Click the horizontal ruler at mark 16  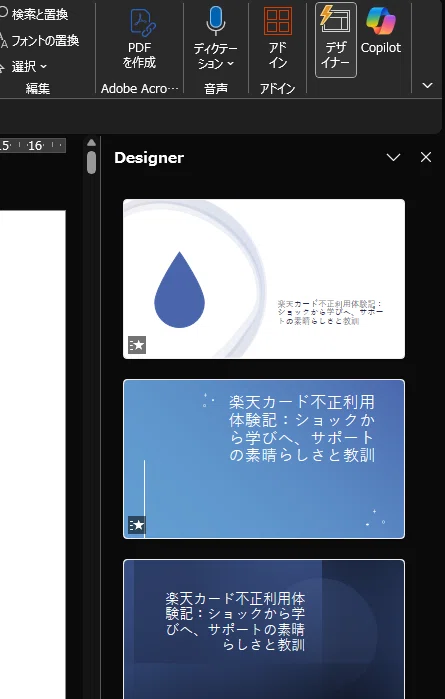tap(35, 145)
